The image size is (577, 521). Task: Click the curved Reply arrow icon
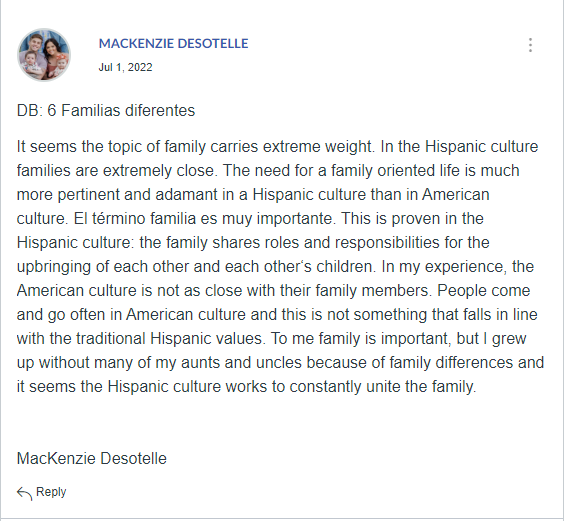pyautogui.click(x=25, y=493)
